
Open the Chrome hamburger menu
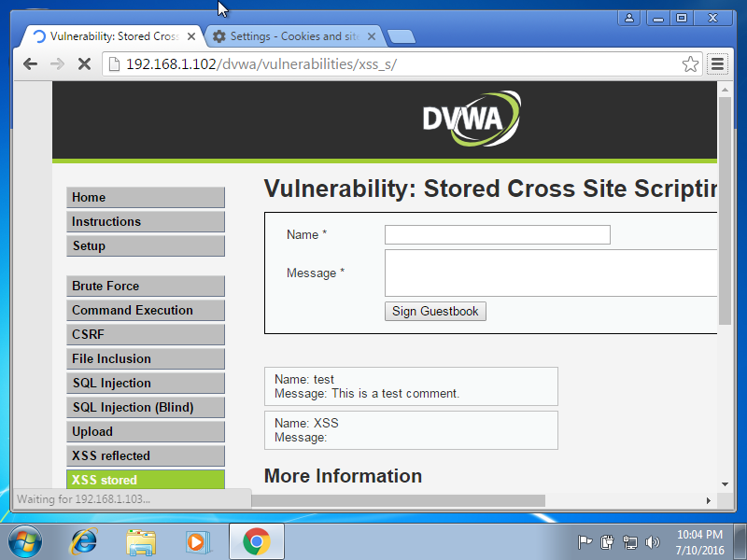coord(717,63)
